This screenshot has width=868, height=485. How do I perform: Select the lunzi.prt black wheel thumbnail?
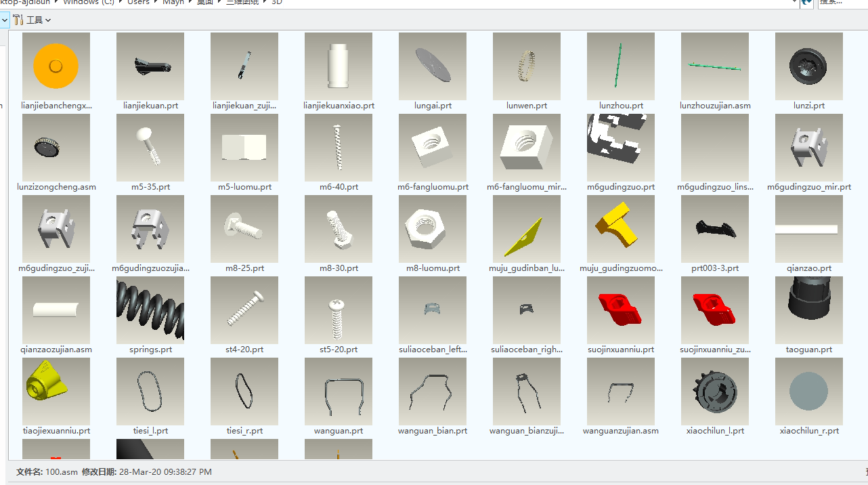[809, 66]
